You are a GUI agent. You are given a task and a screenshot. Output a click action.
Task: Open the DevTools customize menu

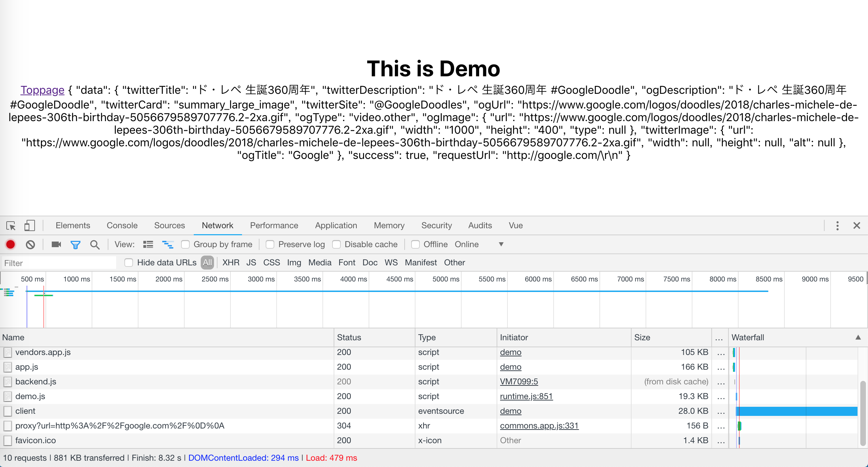(x=837, y=226)
